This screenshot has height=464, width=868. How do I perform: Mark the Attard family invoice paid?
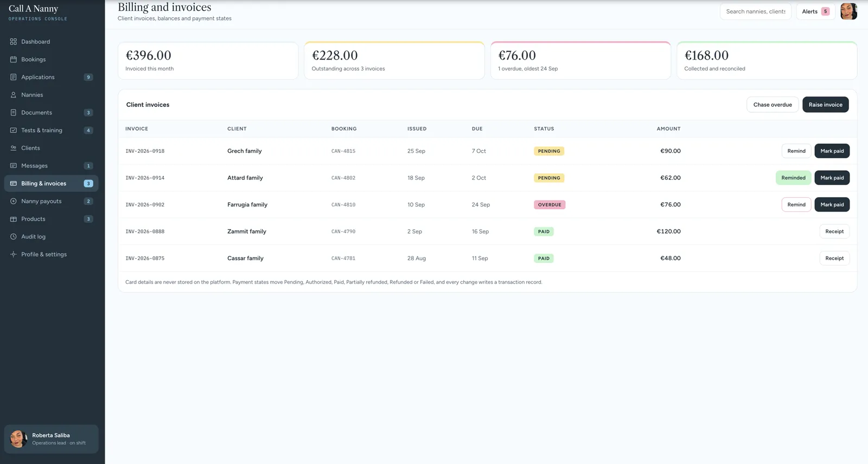(832, 178)
